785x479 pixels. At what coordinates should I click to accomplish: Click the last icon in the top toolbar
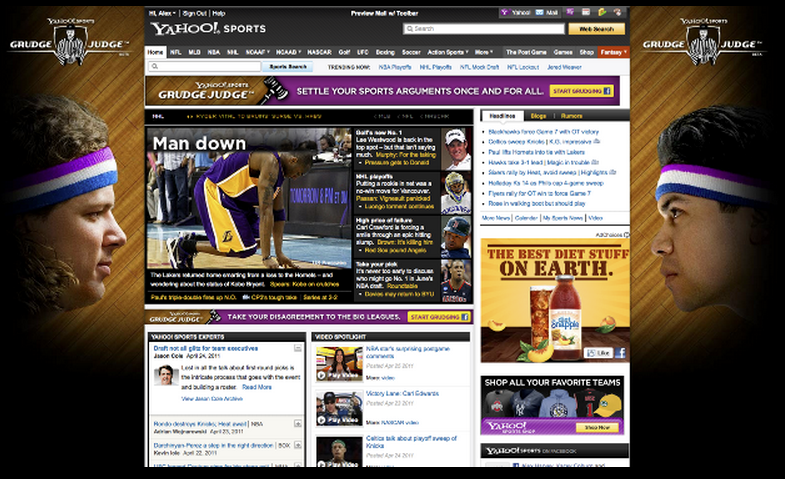pos(617,12)
